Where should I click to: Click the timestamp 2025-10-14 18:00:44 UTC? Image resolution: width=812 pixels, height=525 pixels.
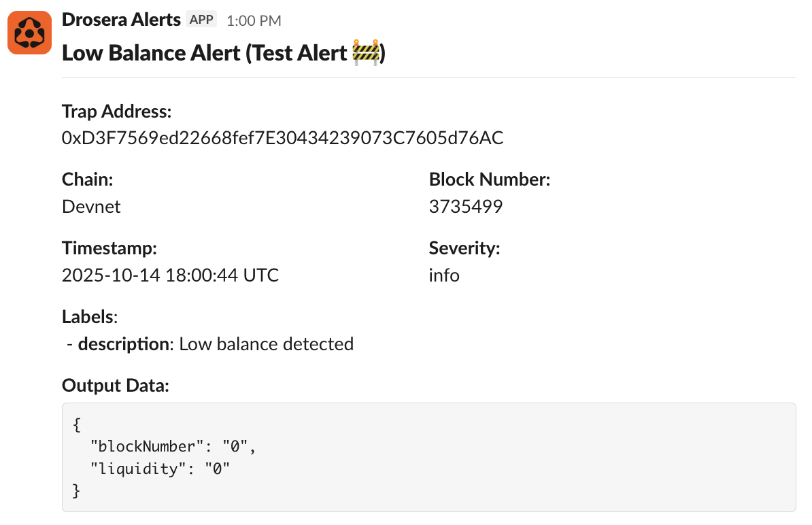coord(170,275)
